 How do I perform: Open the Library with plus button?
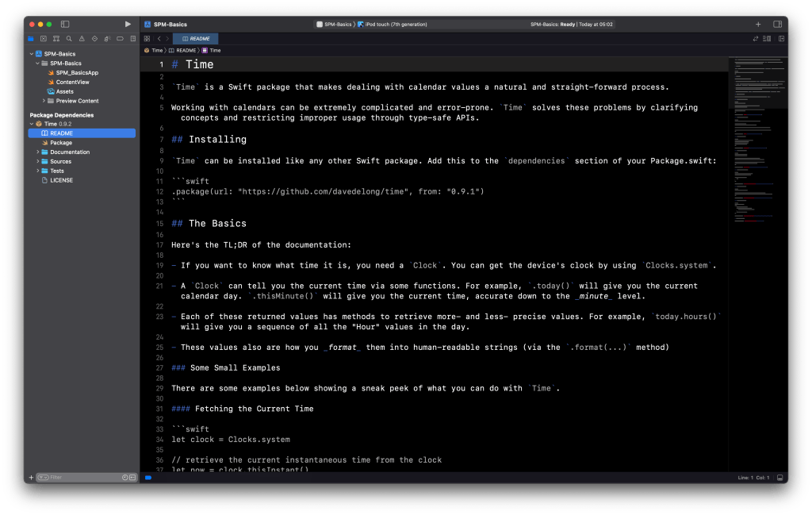pyautogui.click(x=757, y=25)
